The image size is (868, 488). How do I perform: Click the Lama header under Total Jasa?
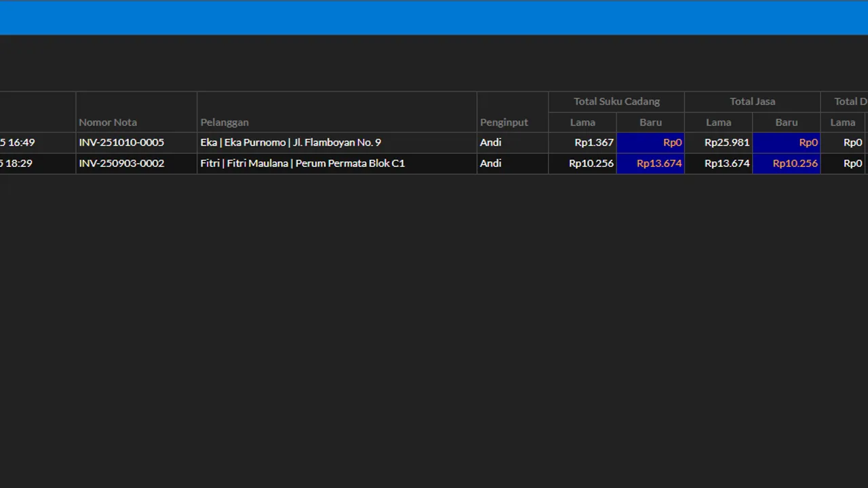pos(719,122)
